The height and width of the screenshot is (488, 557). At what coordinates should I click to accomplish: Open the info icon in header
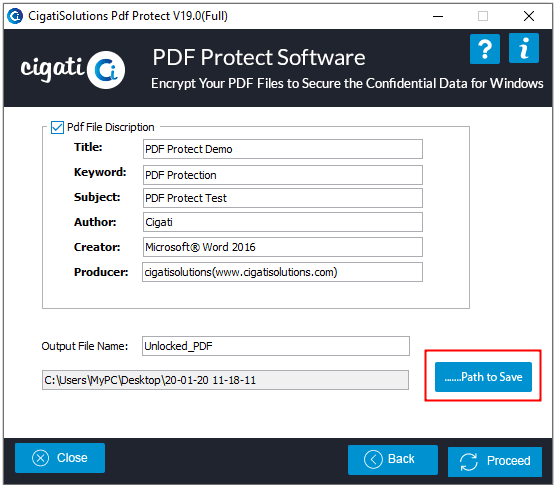pyautogui.click(x=524, y=48)
